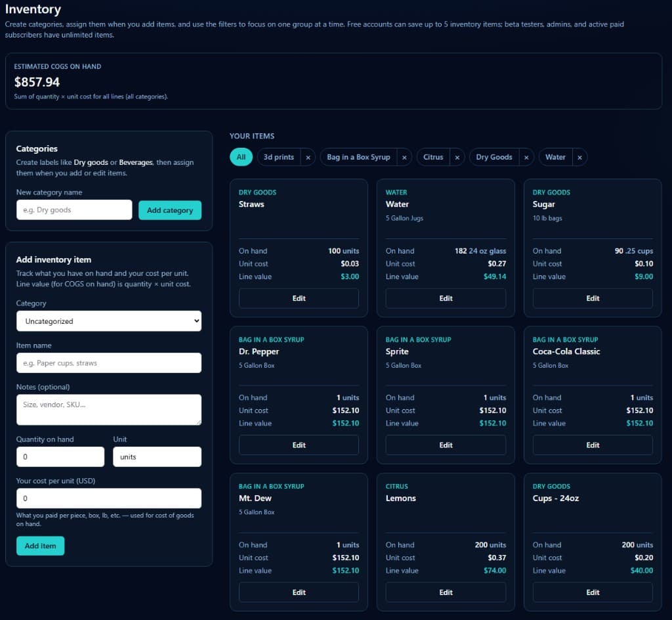The height and width of the screenshot is (620, 672).
Task: Edit the Mt. Dew inventory item
Action: tap(299, 592)
